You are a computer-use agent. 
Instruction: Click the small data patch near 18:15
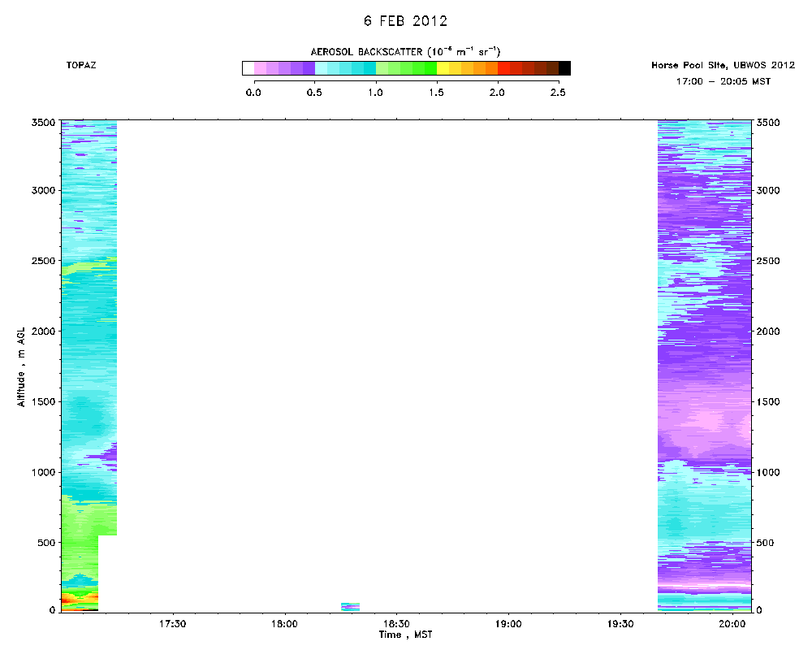pos(350,607)
